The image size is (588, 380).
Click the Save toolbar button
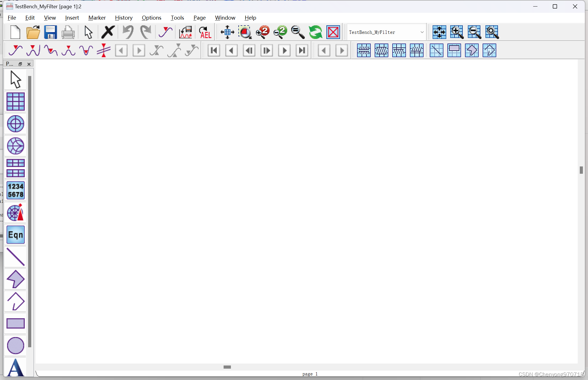coord(51,32)
